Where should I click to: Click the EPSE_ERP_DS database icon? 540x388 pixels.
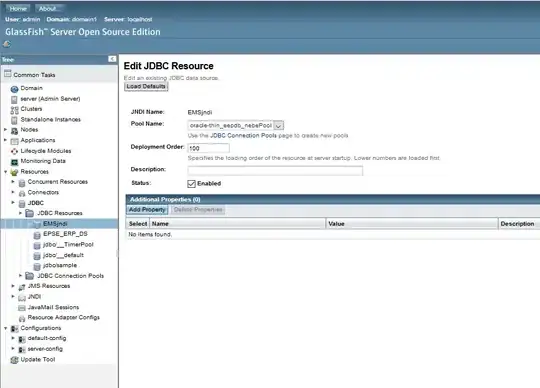coord(37,235)
